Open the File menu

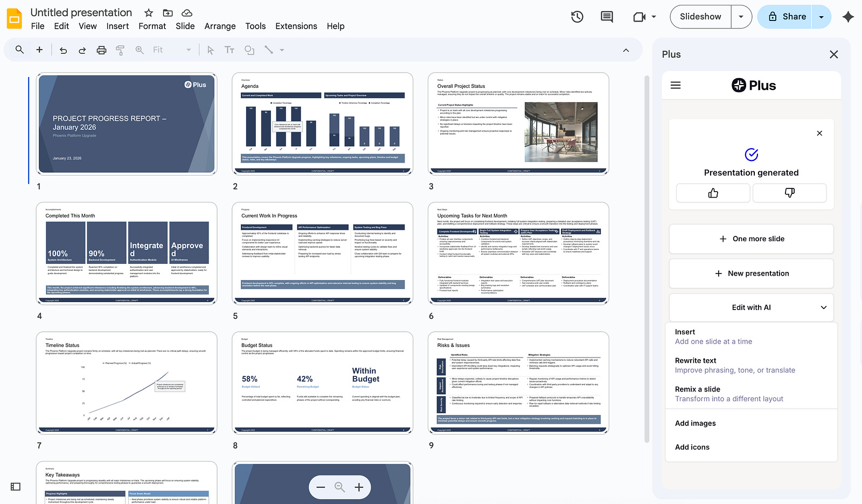tap(38, 26)
